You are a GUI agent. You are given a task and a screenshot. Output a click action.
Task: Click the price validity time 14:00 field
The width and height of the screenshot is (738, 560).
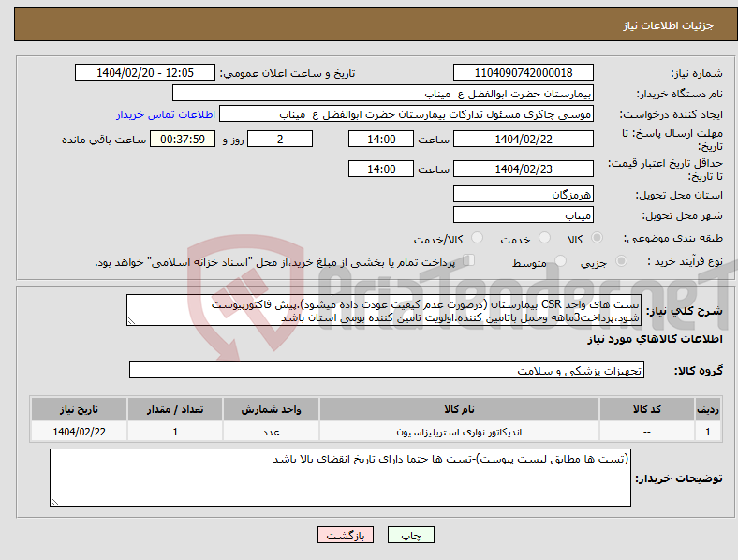point(381,169)
